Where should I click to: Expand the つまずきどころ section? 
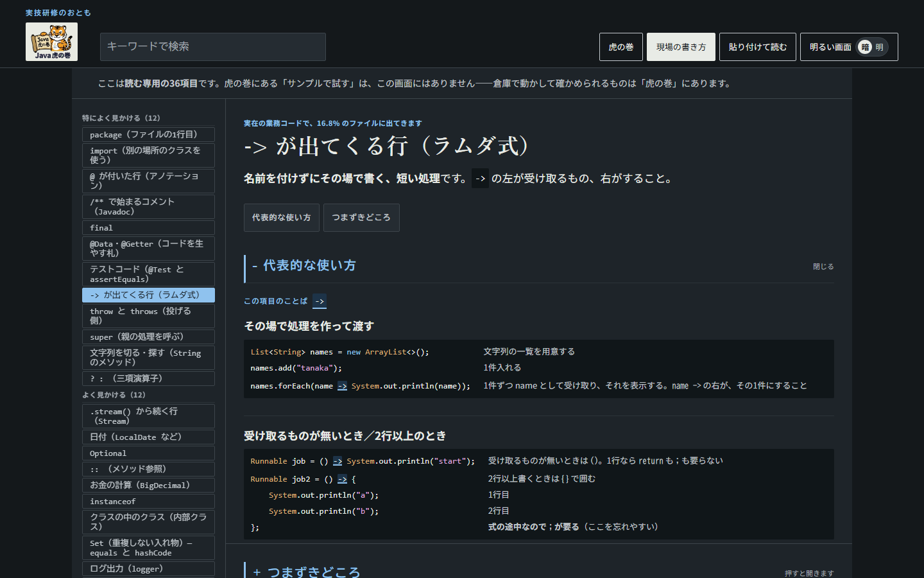539,572
